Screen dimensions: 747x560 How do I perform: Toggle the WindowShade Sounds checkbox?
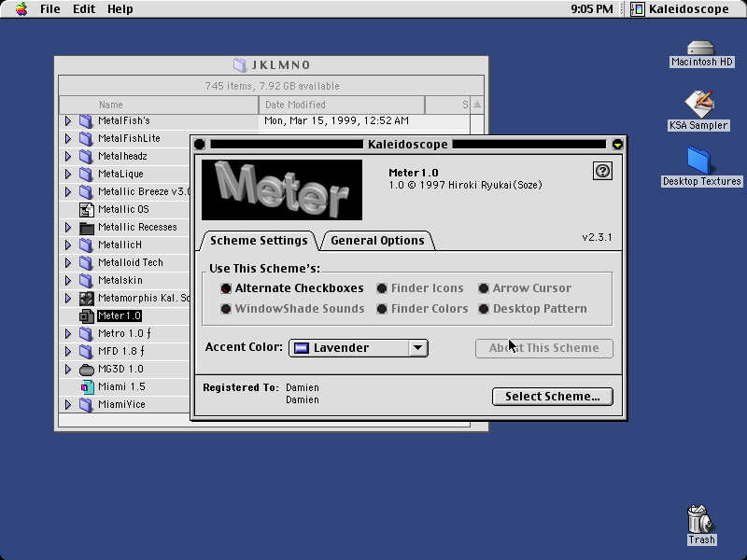(226, 309)
